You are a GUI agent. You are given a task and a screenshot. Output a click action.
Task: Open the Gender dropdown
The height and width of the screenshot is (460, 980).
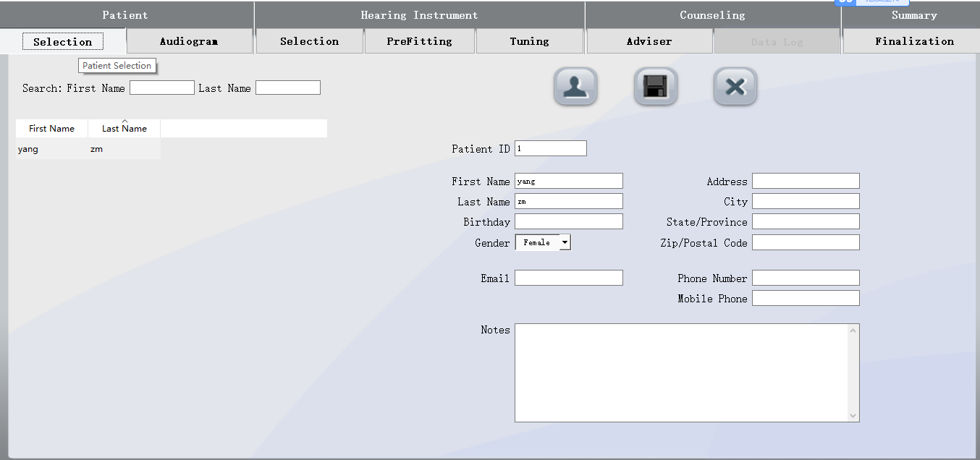565,243
